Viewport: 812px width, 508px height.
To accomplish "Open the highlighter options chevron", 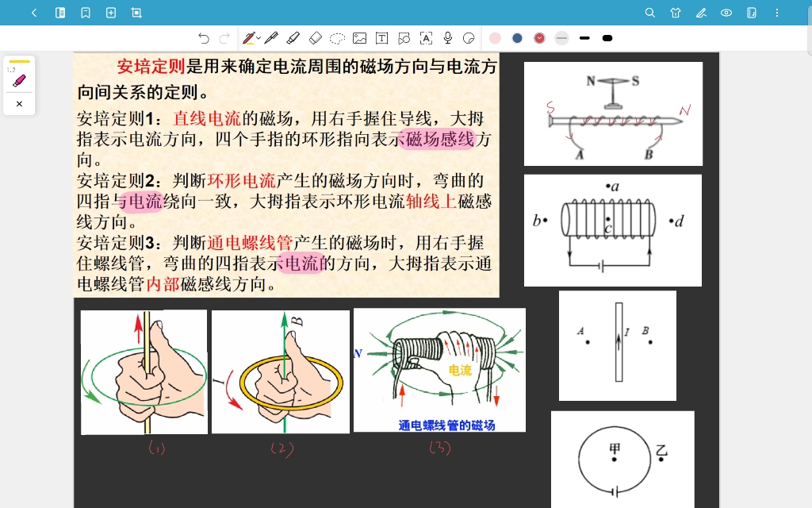I will click(x=258, y=37).
